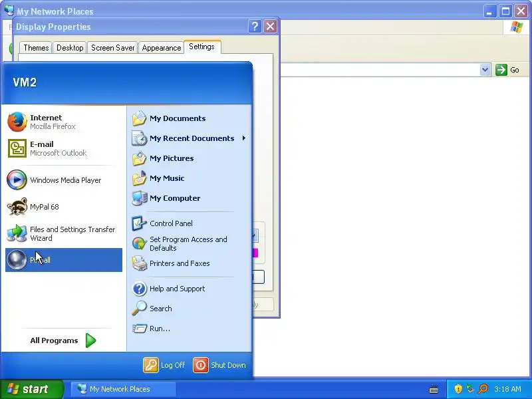Open the Run... dialog
Viewport: 532px width, 399px height.
190,329
